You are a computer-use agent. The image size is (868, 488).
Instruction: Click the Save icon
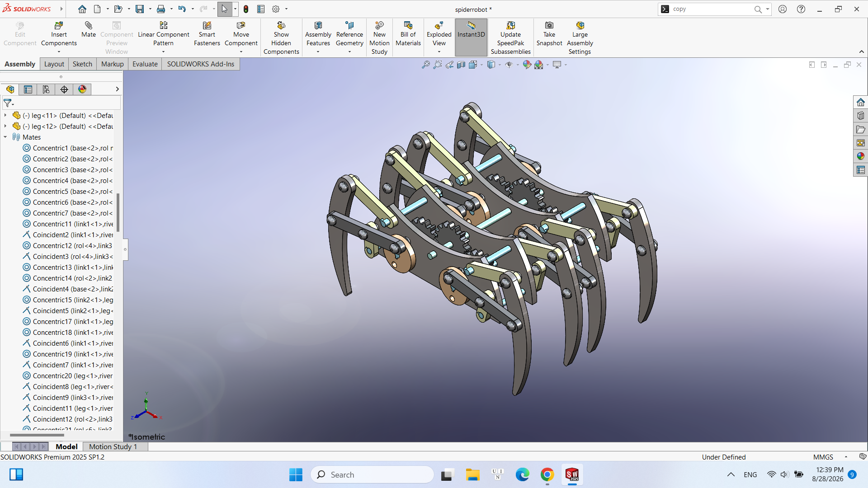[x=140, y=9]
